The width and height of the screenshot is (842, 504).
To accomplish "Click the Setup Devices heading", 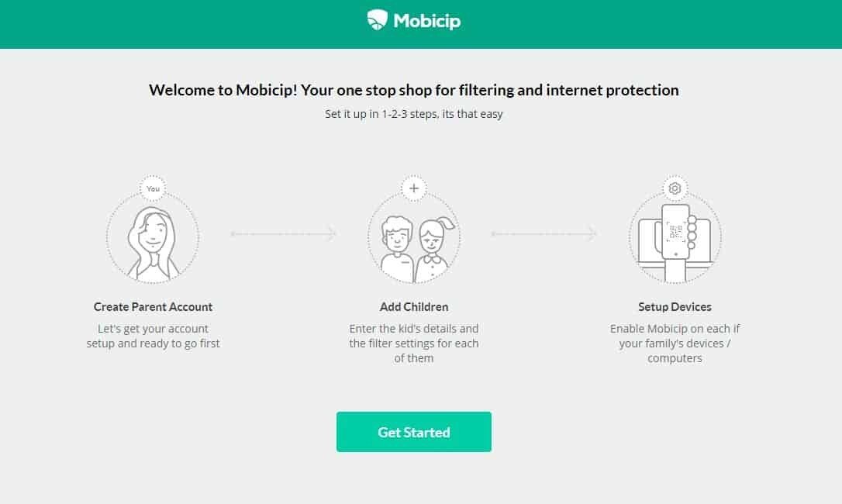I will pyautogui.click(x=675, y=307).
